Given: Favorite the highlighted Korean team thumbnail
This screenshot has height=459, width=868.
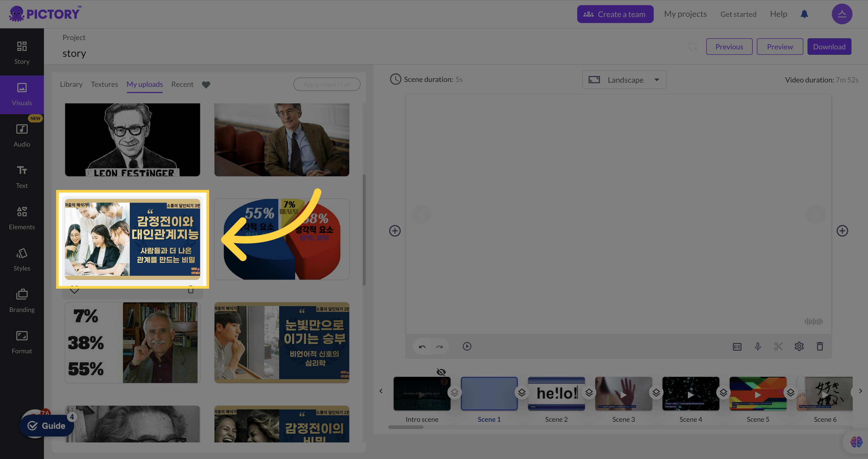Looking at the screenshot, I should 74,289.
